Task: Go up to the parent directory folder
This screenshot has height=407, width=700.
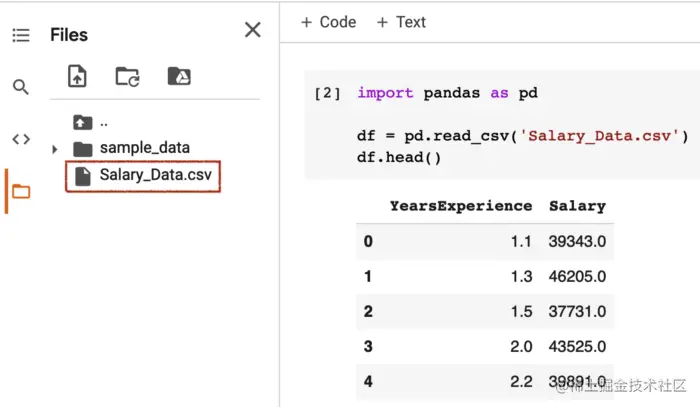Action: [83, 122]
